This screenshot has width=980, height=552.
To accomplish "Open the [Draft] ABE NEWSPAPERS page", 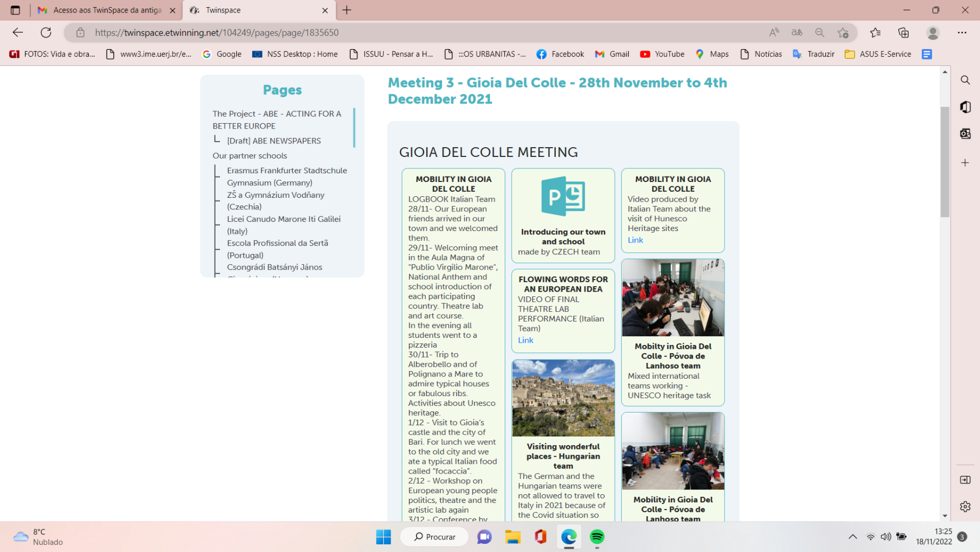I will (274, 141).
